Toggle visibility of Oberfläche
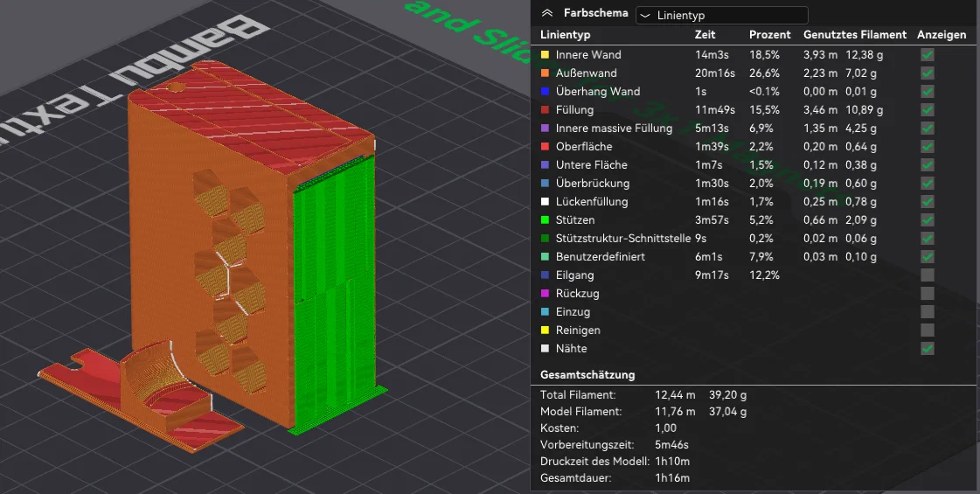This screenshot has height=494, width=980. [928, 146]
